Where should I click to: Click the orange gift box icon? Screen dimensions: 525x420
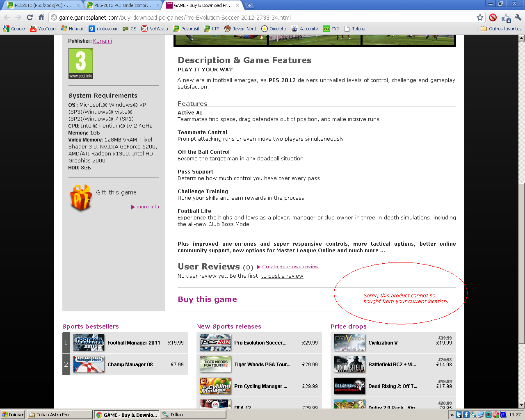pos(81,198)
